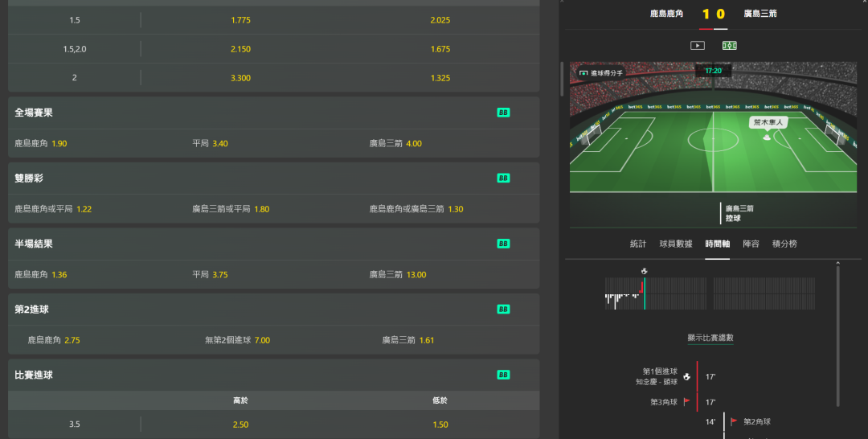Viewport: 868px width, 439px height.
Task: Open the 統計 tab
Action: coord(637,244)
